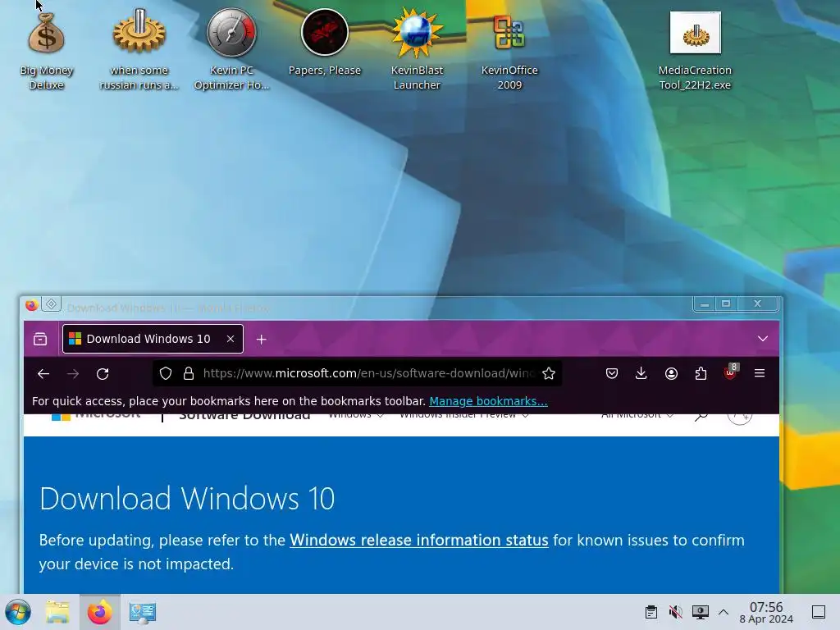Bookmark this page with star icon
The width and height of the screenshot is (840, 630).
point(549,373)
